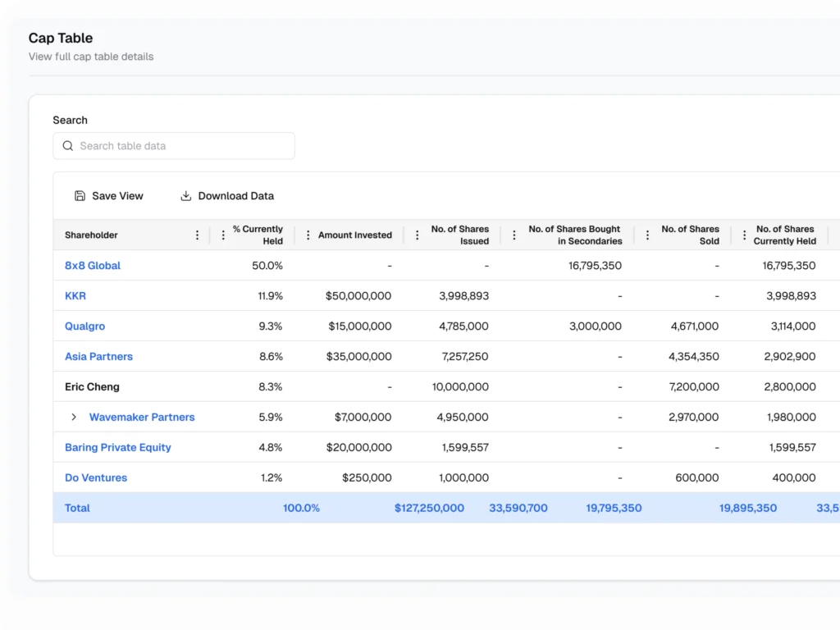
Task: Click the Download Data arrow icon
Action: (x=185, y=196)
